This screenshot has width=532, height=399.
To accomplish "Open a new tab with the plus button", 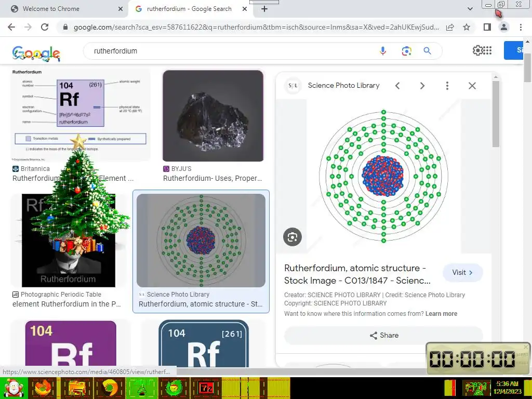I will [264, 9].
